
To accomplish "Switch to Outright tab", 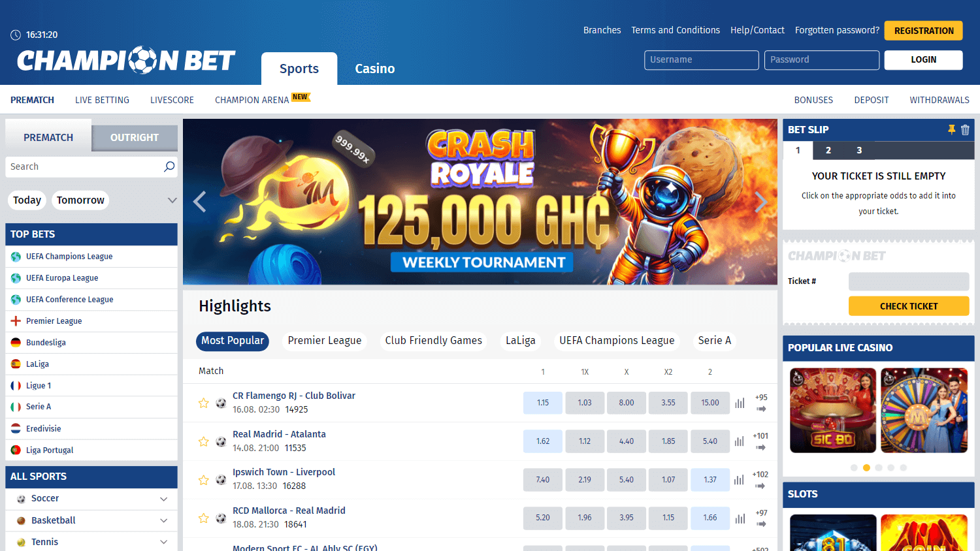I will (135, 138).
